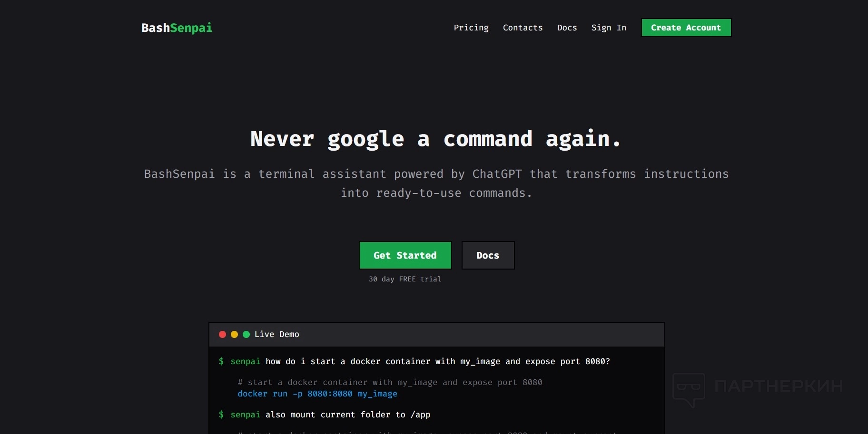Click the 'also mount current folder' prompt line
The height and width of the screenshot is (434, 868).
coord(324,415)
